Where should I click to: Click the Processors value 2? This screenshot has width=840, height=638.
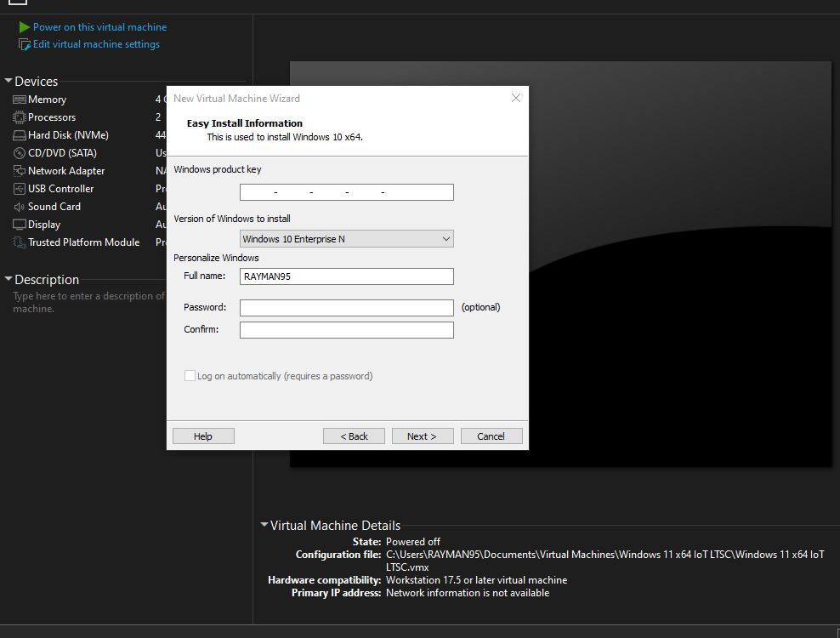pyautogui.click(x=158, y=117)
